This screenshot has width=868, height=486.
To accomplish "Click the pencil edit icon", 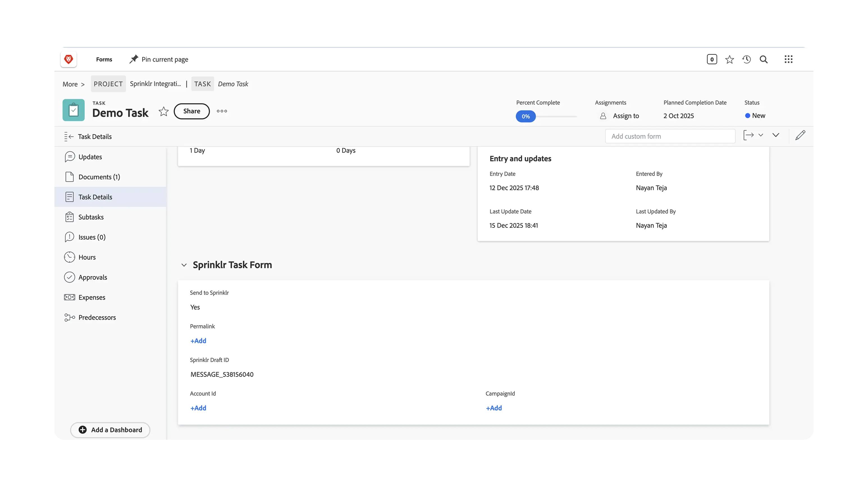I will click(x=800, y=136).
